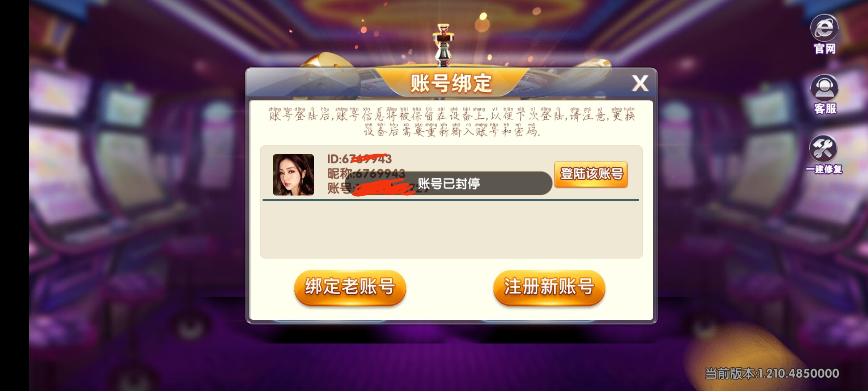This screenshot has height=391, width=868.
Task: Close the 账号绑定 dialog with X
Action: tap(640, 84)
